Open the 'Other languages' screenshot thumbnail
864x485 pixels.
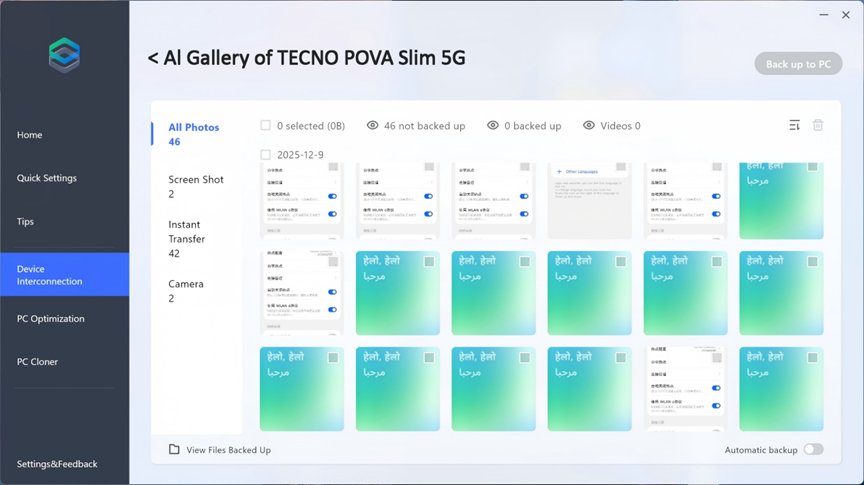[x=589, y=200]
